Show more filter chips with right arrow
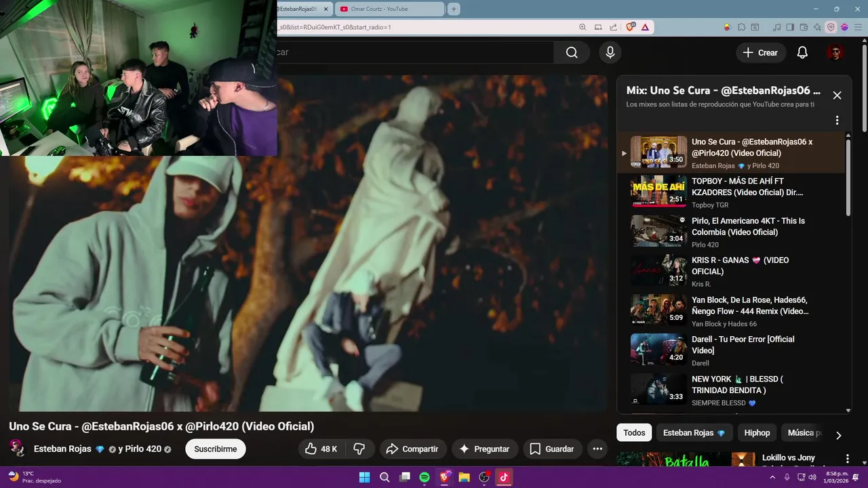Viewport: 868px width, 488px height. pos(838,435)
